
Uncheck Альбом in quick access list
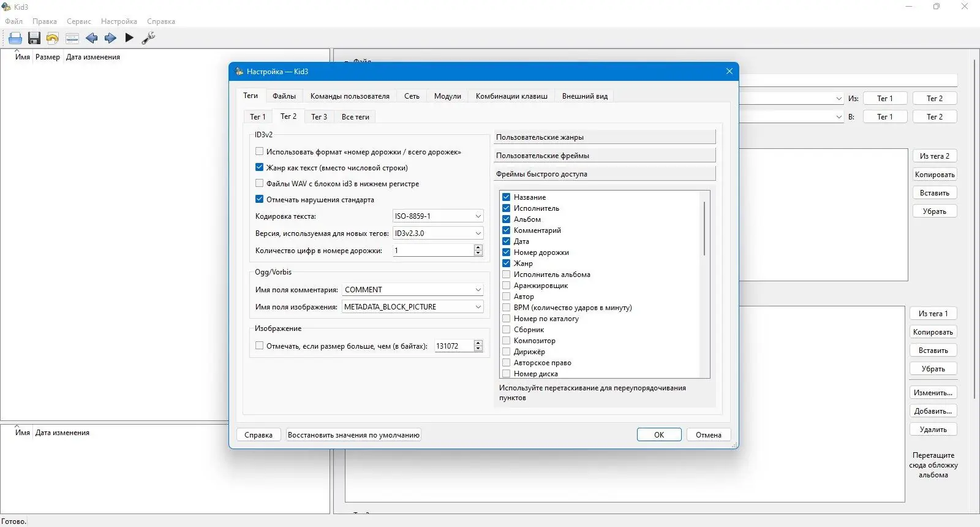click(507, 219)
